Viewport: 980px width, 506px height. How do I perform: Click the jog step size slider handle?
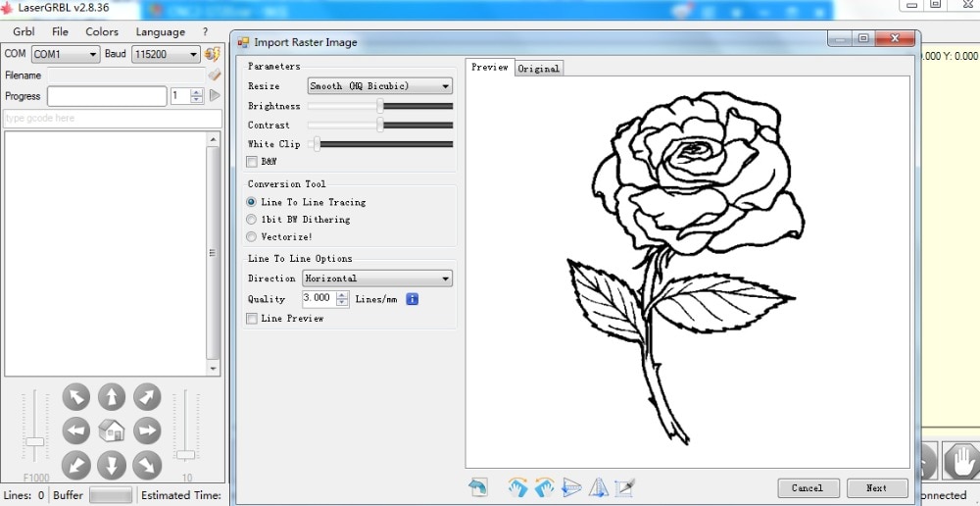pyautogui.click(x=185, y=455)
